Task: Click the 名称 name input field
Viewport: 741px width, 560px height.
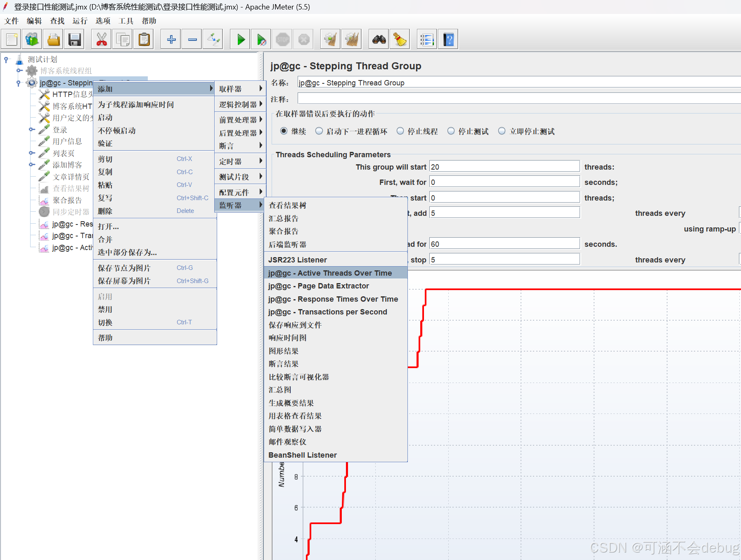Action: click(519, 83)
